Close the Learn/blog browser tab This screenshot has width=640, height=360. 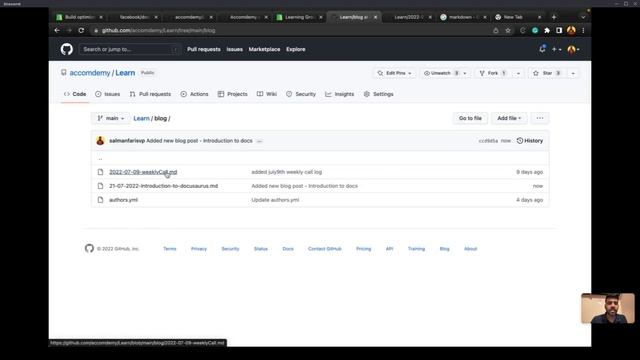point(376,17)
